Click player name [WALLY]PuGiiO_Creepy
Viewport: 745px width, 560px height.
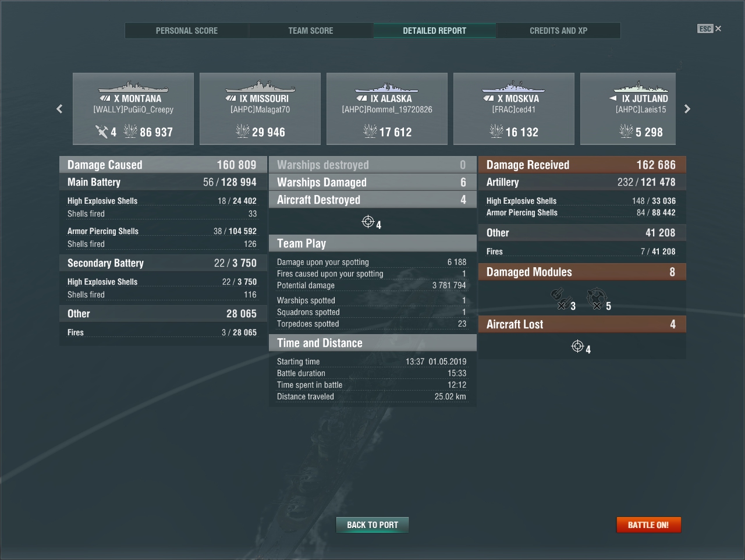[133, 109]
